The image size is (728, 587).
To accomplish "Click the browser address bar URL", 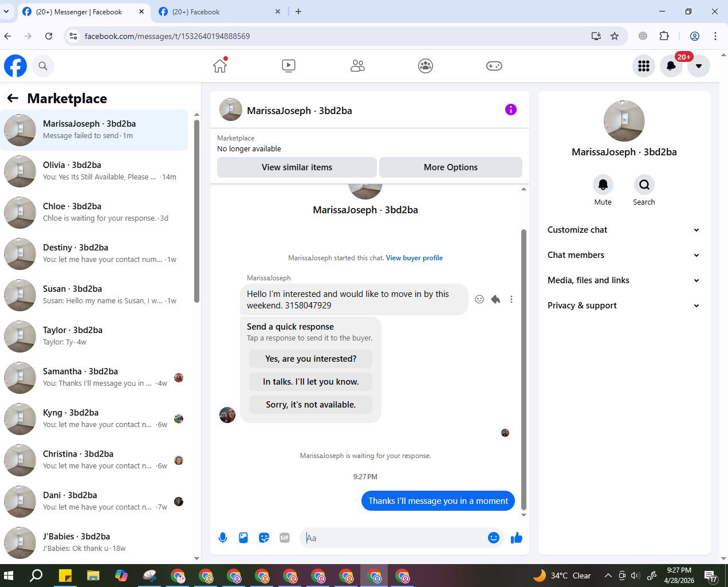I will pyautogui.click(x=167, y=36).
